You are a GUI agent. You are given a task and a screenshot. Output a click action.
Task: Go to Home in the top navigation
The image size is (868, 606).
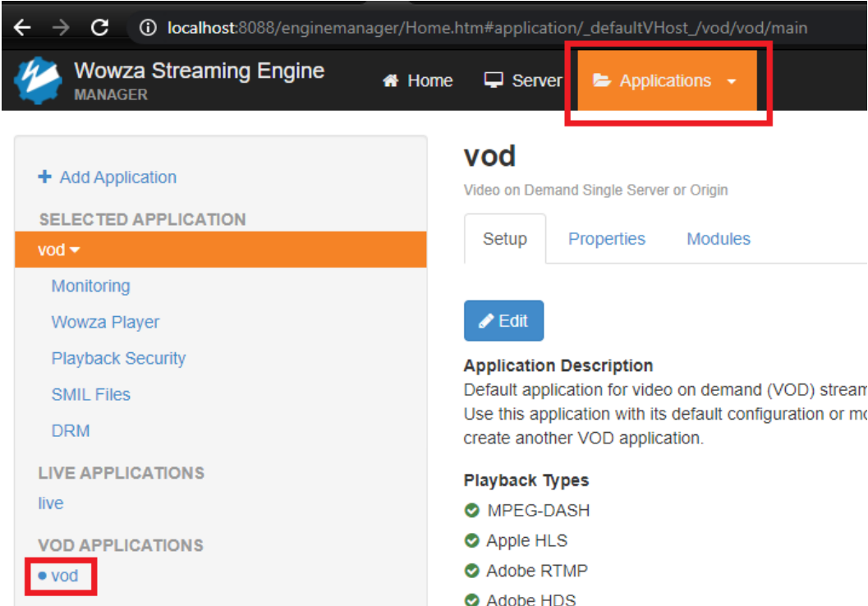point(418,80)
